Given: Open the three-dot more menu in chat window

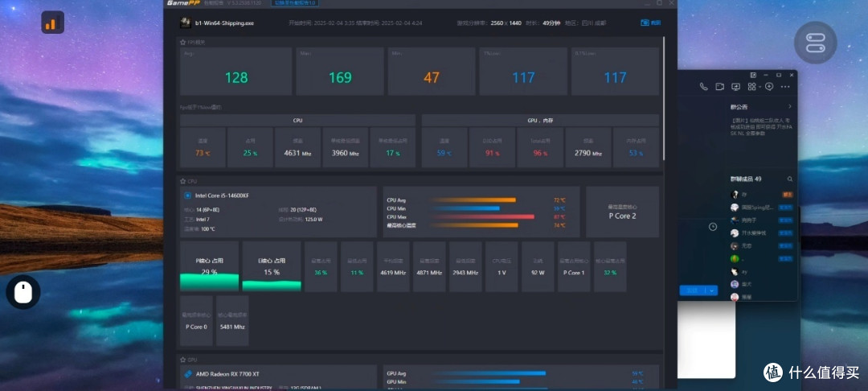Looking at the screenshot, I should (x=785, y=87).
